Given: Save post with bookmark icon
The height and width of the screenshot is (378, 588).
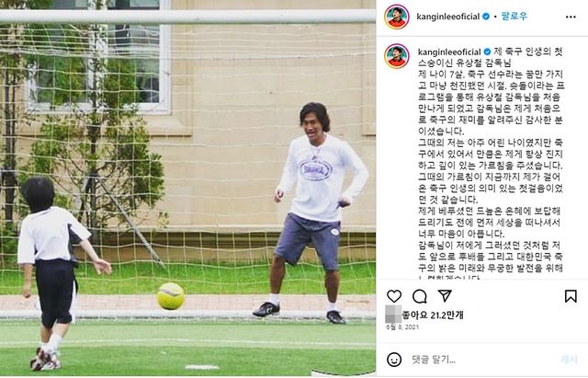Looking at the screenshot, I should [571, 296].
